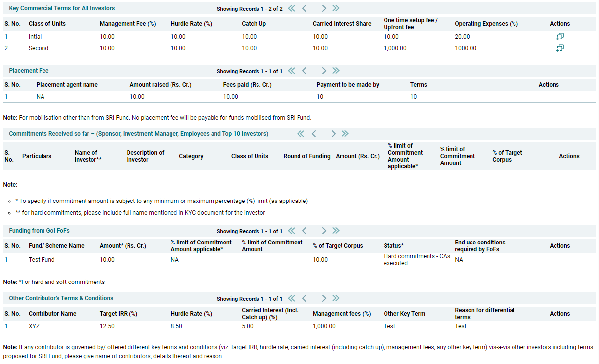Go to next page of Commitments Received table

click(x=333, y=134)
